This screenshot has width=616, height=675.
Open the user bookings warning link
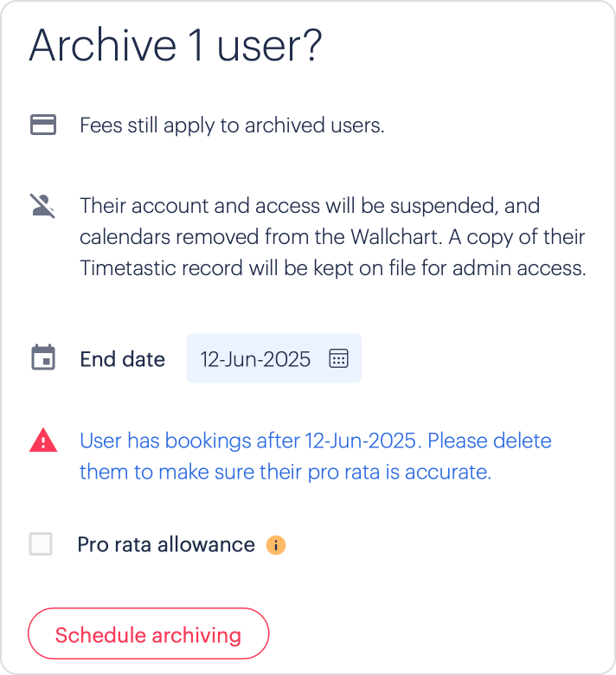pyautogui.click(x=316, y=456)
